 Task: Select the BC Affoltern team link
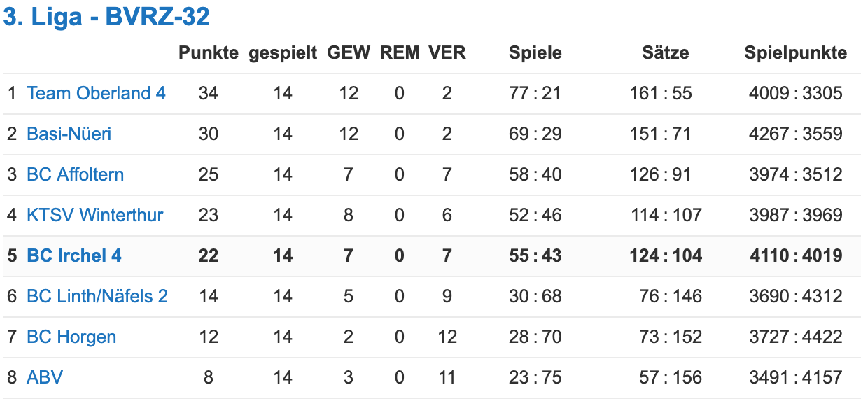pos(76,174)
